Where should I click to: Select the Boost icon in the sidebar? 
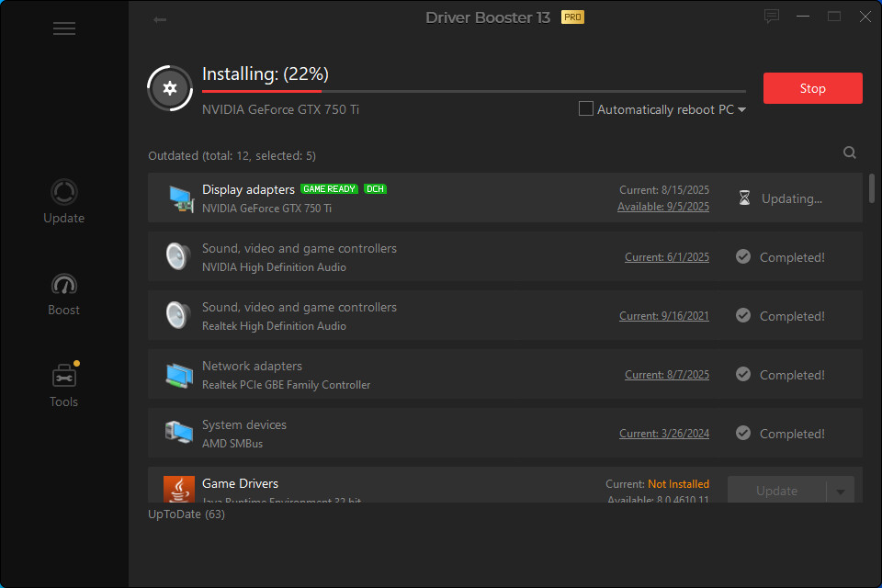(63, 292)
